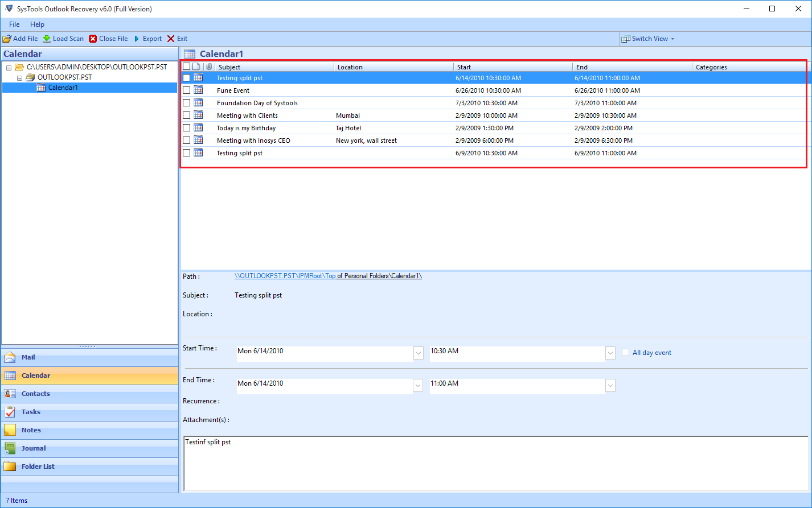812x508 pixels.
Task: Click the Add File button label
Action: (26, 39)
